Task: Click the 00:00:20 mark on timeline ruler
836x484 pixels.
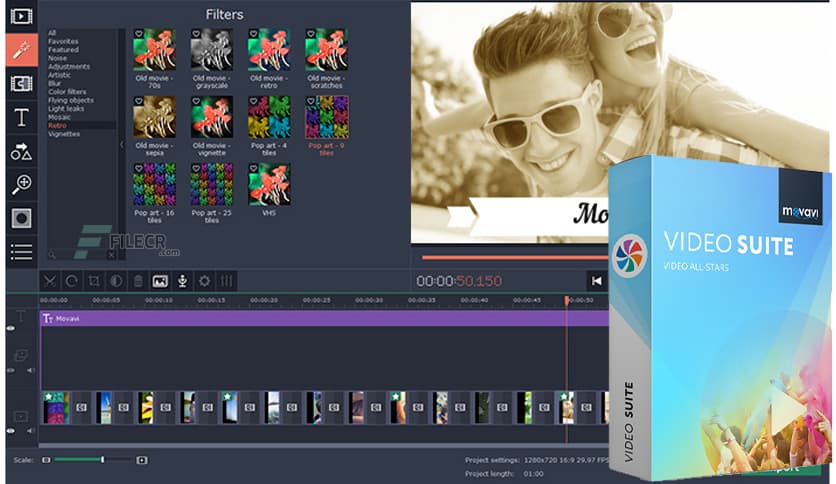Action: click(x=263, y=300)
